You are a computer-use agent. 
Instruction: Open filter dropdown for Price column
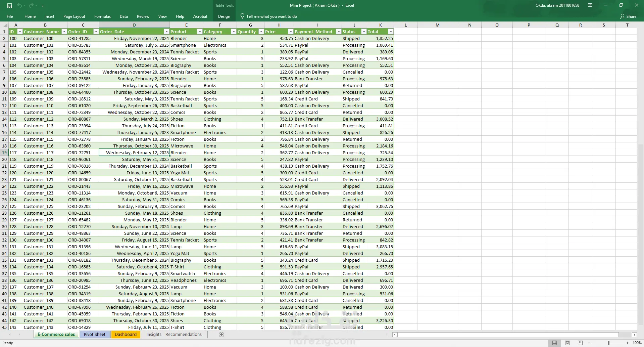point(290,32)
